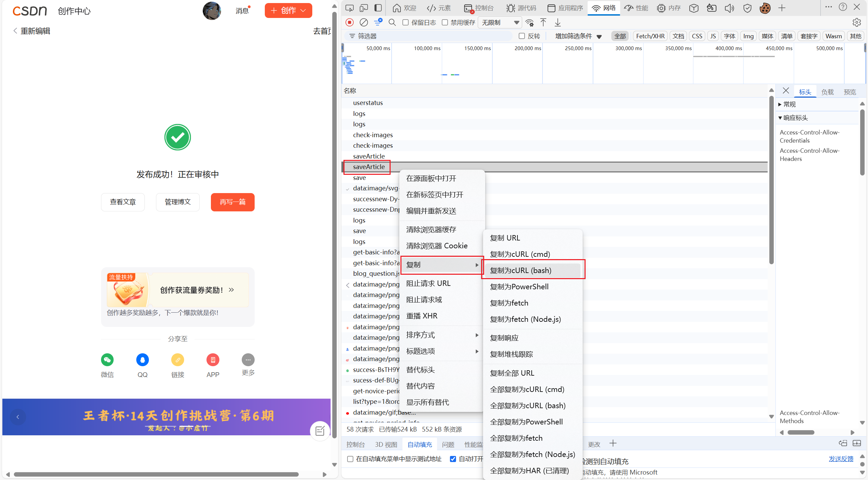Stop recording the network log

pos(349,22)
